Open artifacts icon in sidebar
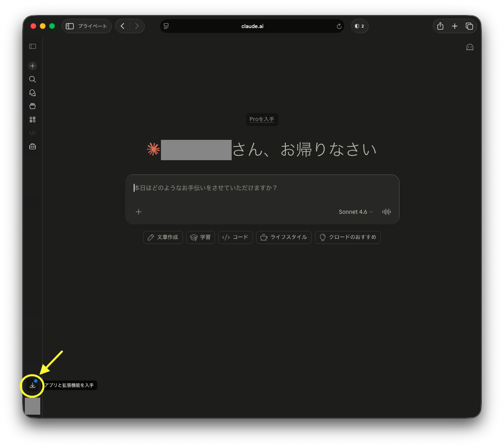 coord(33,120)
